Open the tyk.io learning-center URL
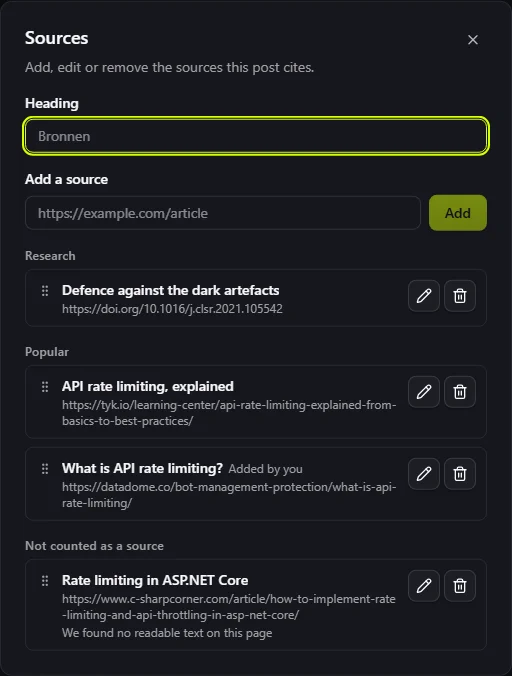 (229, 413)
